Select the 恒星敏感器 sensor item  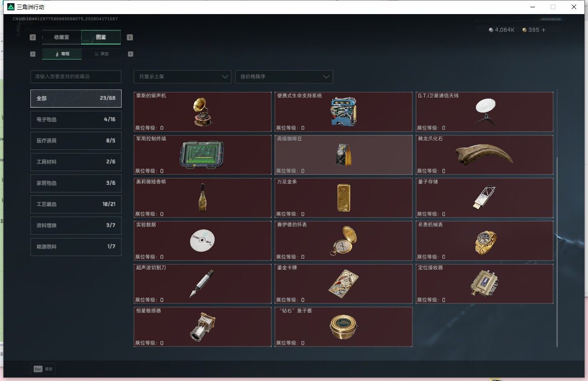point(202,327)
